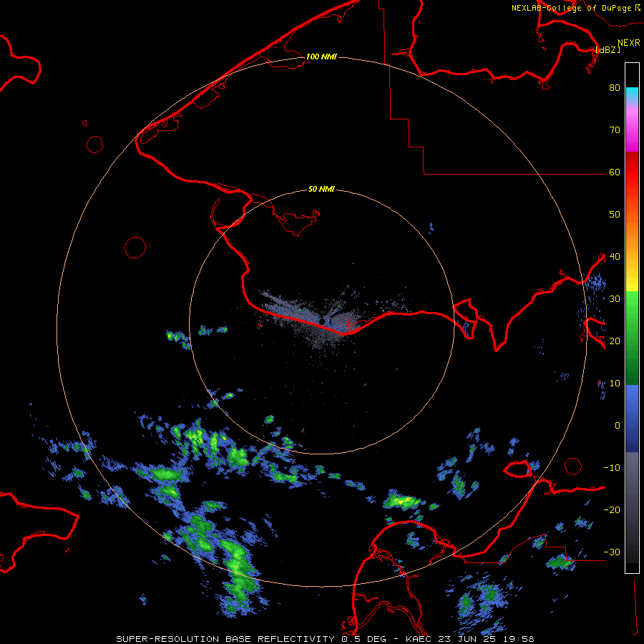Click the cyan top segment of the color bar
Screen dimensions: 644x644
[x=632, y=94]
